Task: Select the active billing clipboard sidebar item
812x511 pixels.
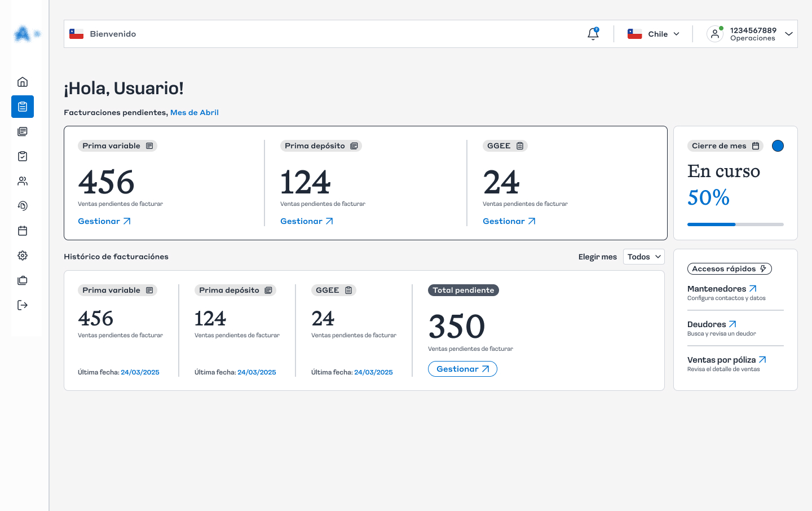Action: click(23, 107)
